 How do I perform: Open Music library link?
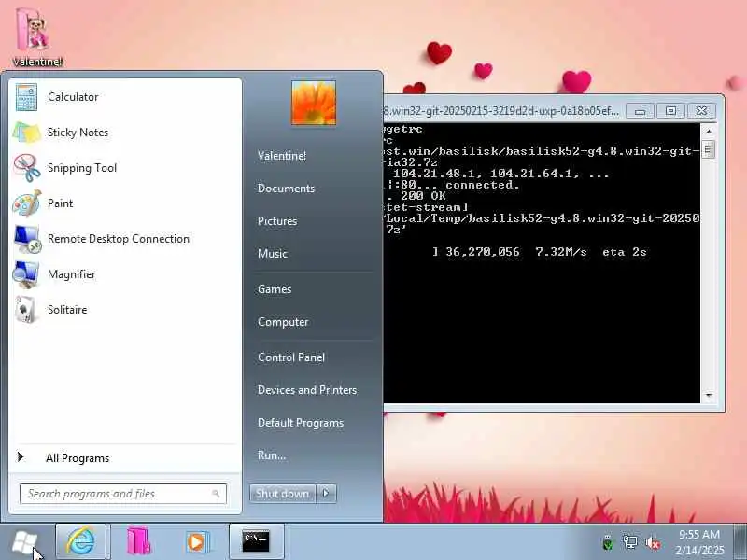273,254
